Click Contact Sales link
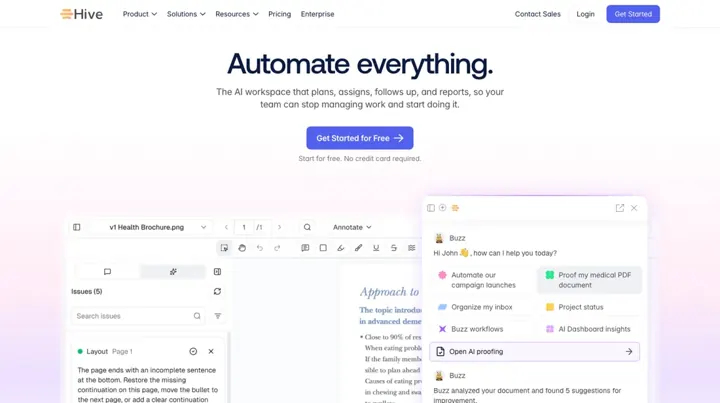 (538, 14)
